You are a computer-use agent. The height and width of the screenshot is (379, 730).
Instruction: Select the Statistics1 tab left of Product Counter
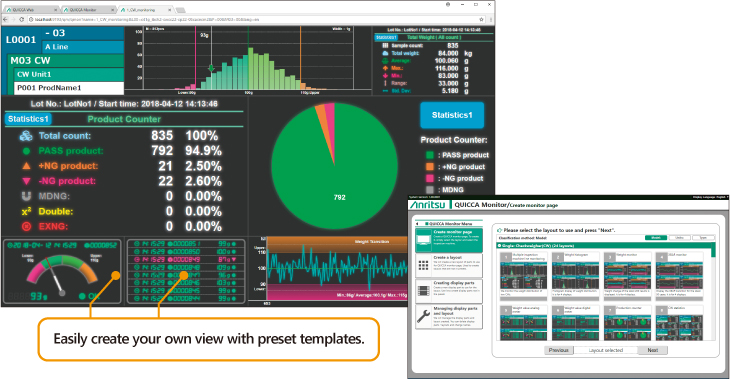pyautogui.click(x=28, y=119)
